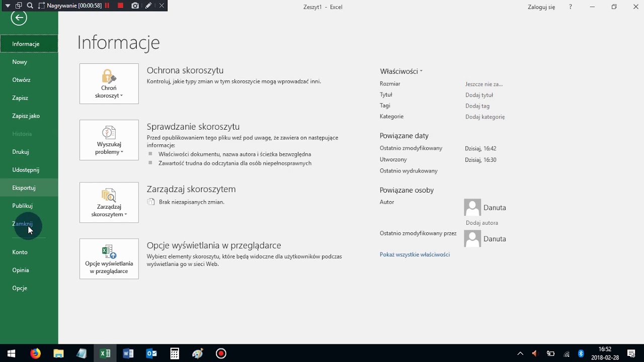This screenshot has height=362, width=644.
Task: Open Wi-Fi network tray icon
Action: point(567,353)
